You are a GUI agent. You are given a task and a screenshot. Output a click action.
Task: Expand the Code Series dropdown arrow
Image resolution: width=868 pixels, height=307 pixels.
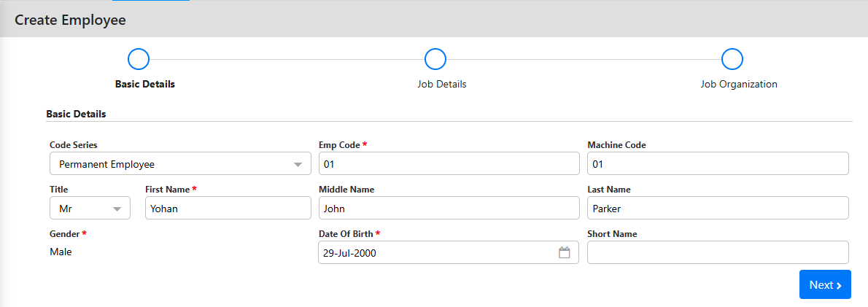click(298, 165)
